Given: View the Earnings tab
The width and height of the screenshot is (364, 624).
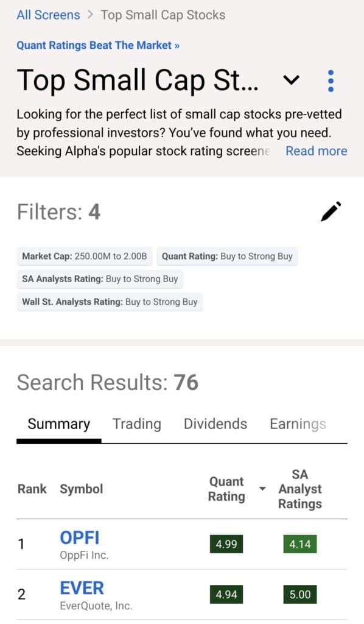Looking at the screenshot, I should [x=298, y=424].
